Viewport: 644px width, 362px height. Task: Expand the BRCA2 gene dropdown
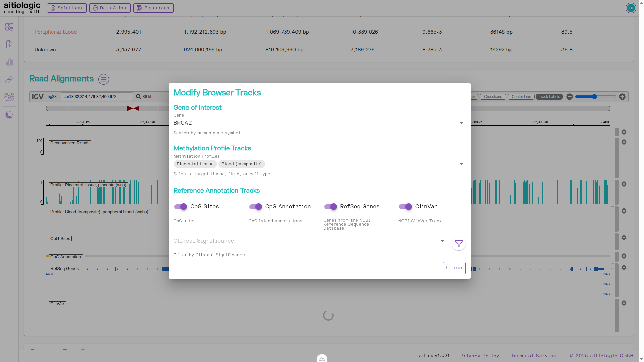click(461, 123)
